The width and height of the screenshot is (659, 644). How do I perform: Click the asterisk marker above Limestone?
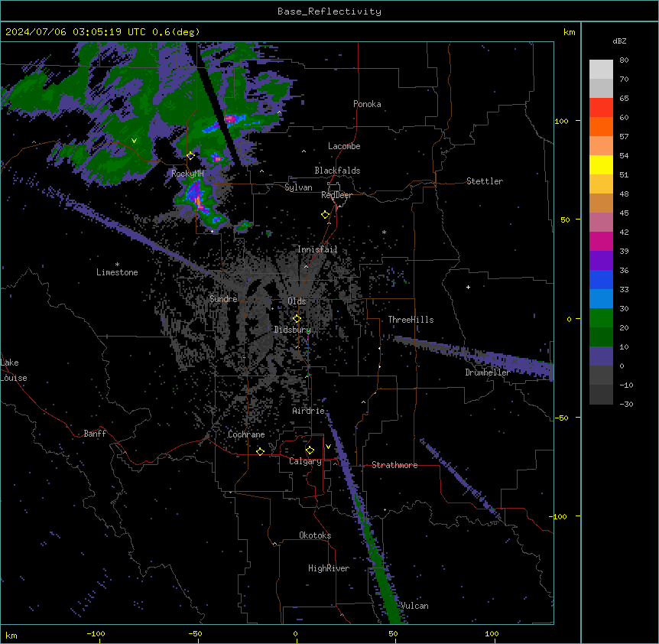point(117,265)
